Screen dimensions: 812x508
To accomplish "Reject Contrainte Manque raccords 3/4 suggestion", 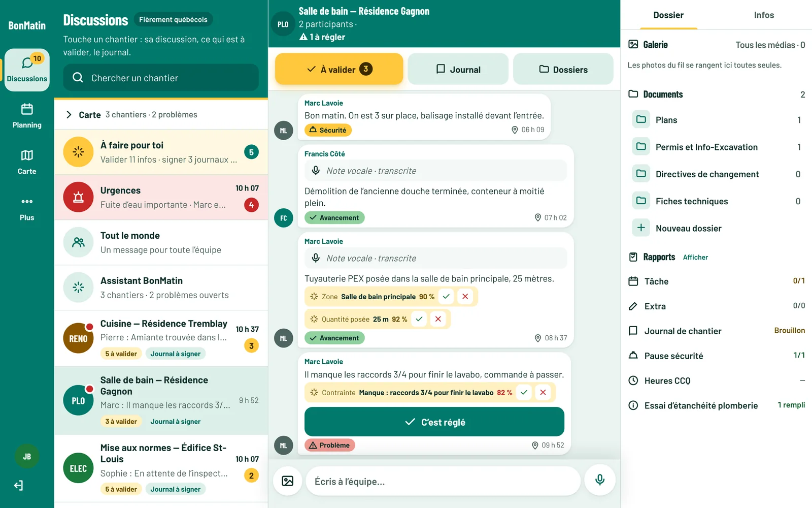I will pyautogui.click(x=543, y=392).
